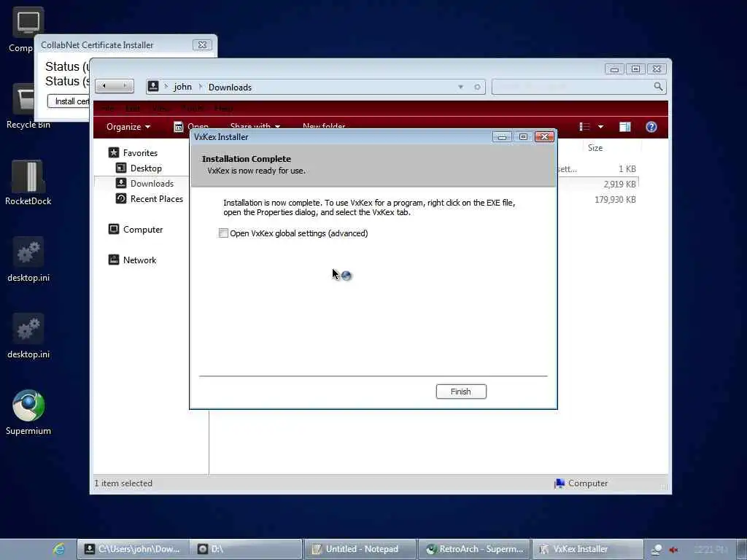This screenshot has width=747, height=560.
Task: Open the Supermium desktop icon
Action: pyautogui.click(x=28, y=413)
